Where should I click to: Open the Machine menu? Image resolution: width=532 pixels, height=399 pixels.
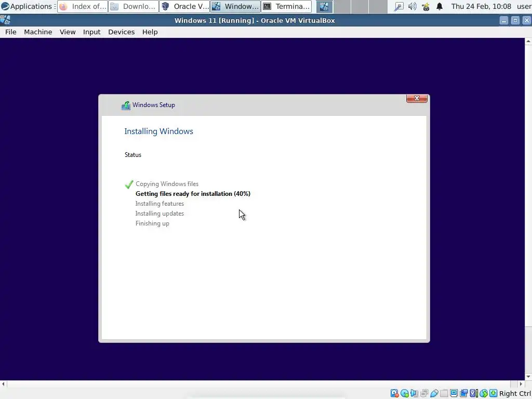point(38,32)
